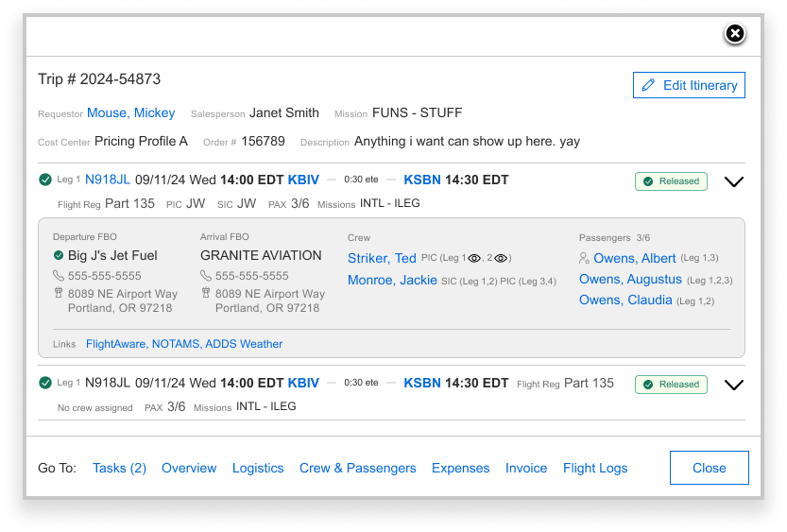Click 'Passengers 3/6' heading
The height and width of the screenshot is (532, 787).
(x=614, y=237)
